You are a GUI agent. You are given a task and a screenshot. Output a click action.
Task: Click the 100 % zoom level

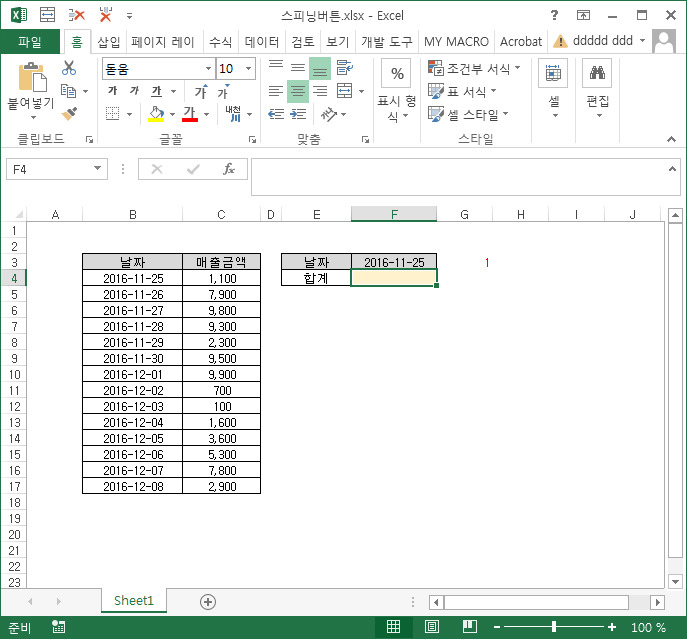coord(648,627)
